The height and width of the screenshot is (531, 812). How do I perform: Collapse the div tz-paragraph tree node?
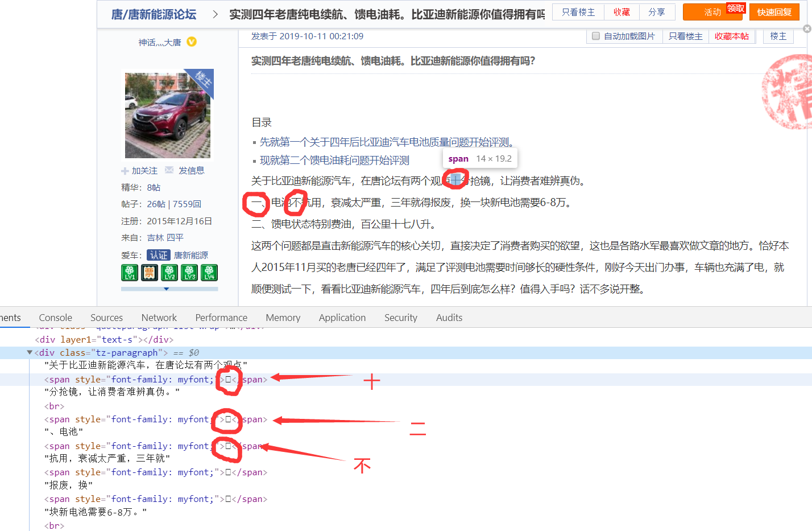(30, 353)
